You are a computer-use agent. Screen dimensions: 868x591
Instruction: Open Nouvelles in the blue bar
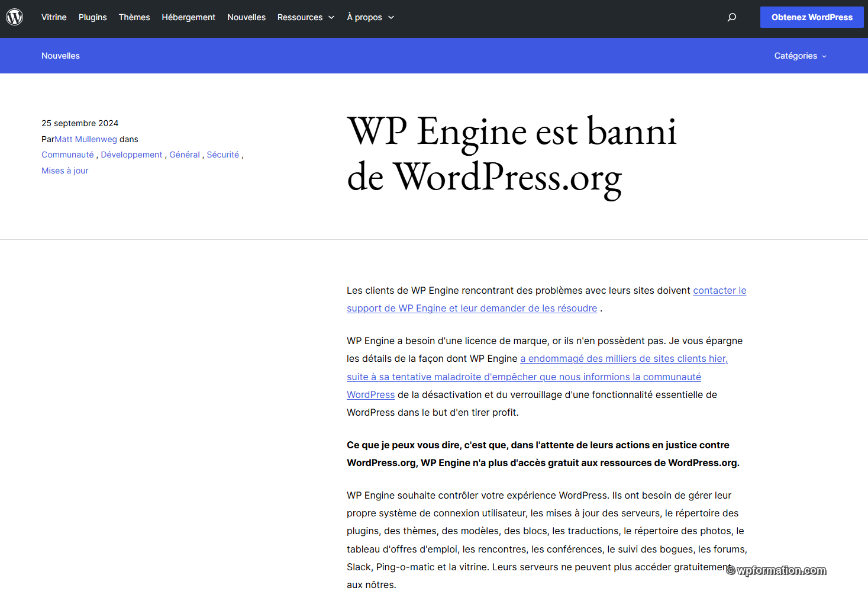(x=60, y=56)
